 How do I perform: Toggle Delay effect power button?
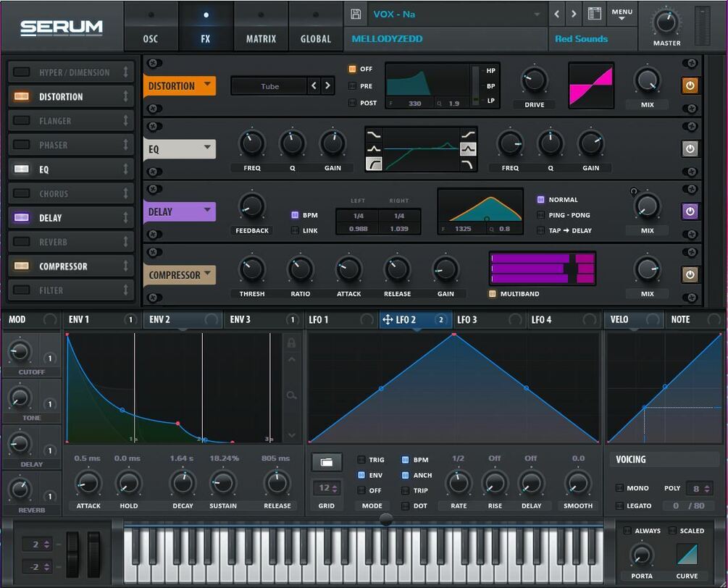pos(690,211)
